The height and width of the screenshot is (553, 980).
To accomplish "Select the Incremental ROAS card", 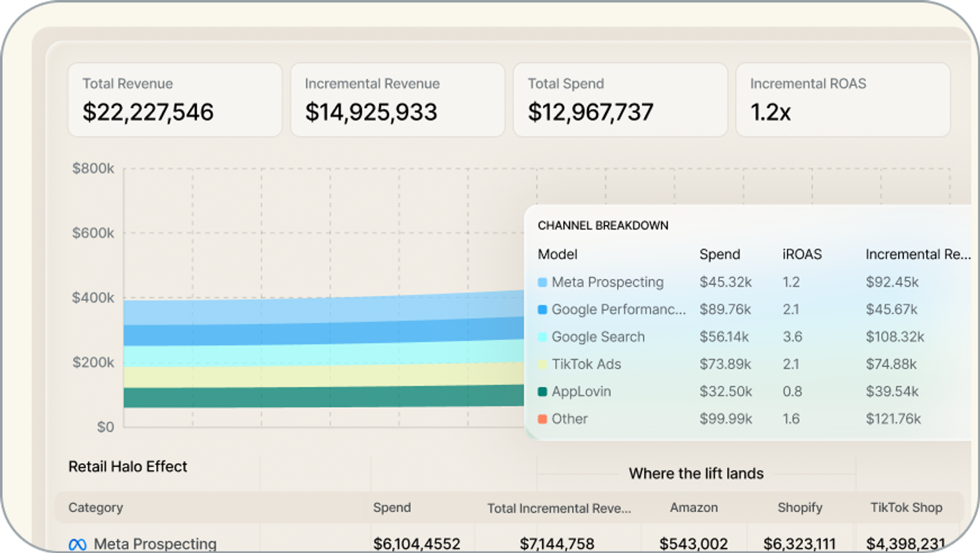I will tap(843, 100).
